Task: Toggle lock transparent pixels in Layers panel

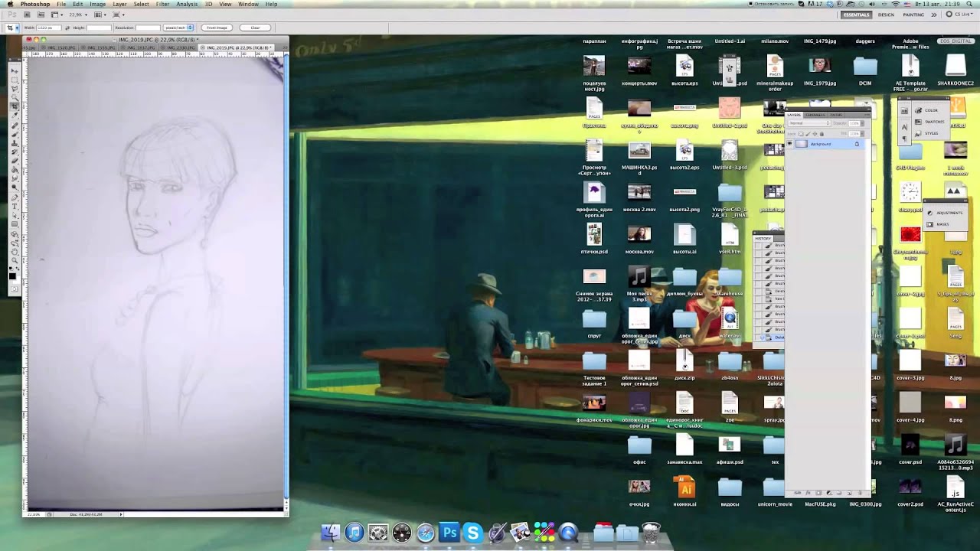Action: pos(801,134)
